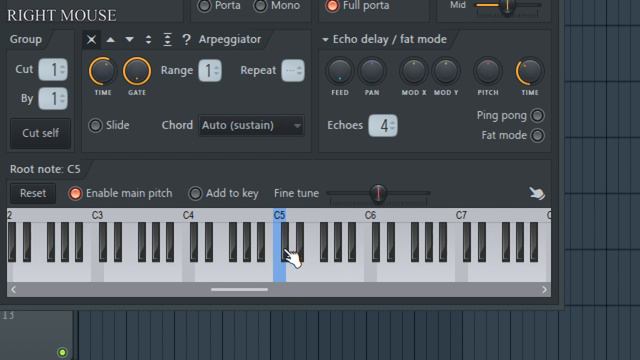Click the arpeggiator TIME knob
Screen dimensions: 640x360
[102, 71]
